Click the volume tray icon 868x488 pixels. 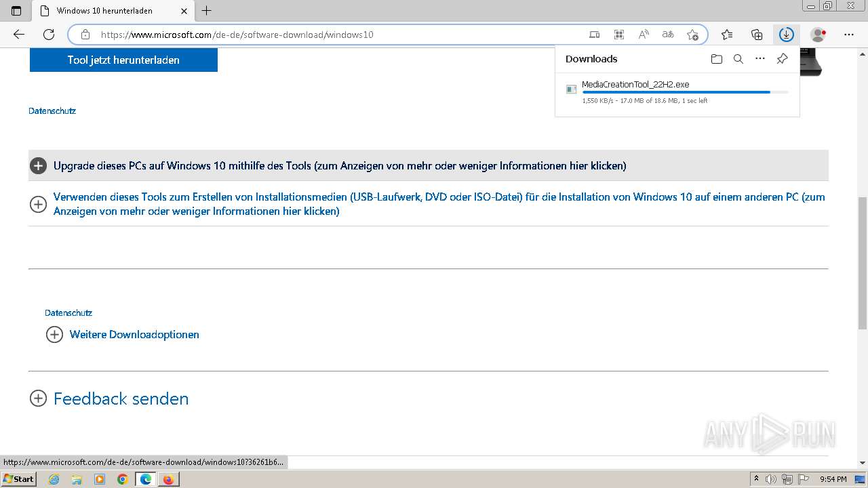click(x=771, y=479)
